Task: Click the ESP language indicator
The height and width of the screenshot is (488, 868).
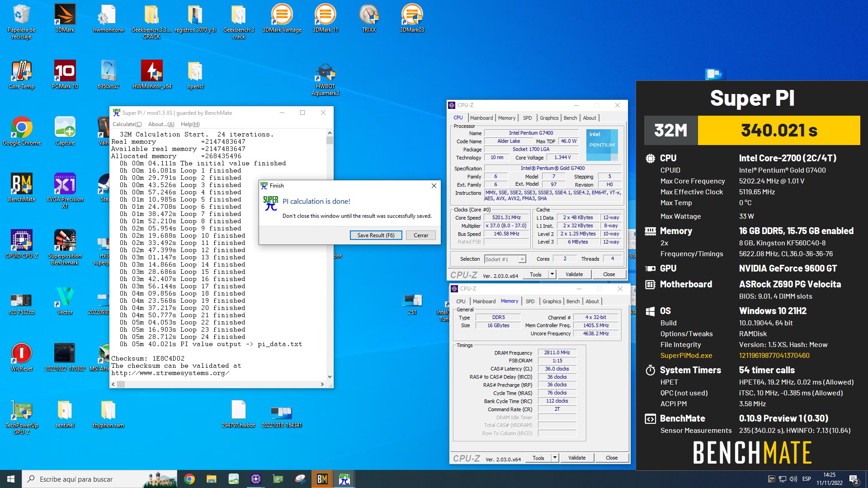Action: tap(807, 479)
